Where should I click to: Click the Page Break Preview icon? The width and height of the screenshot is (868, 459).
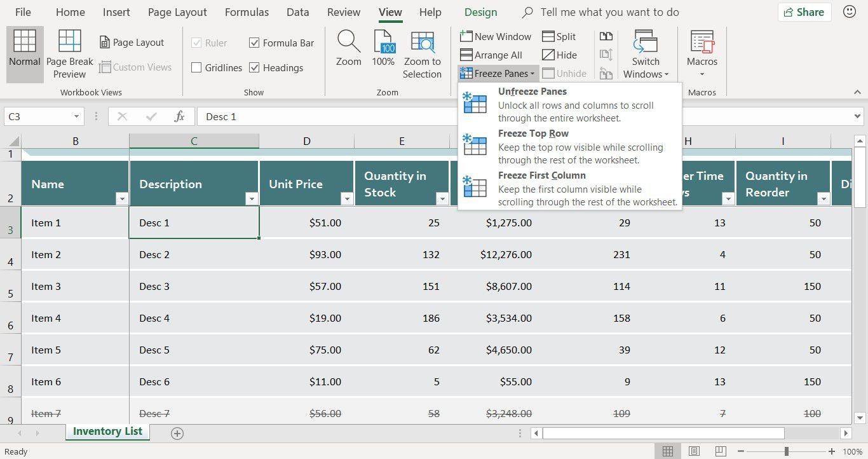(x=69, y=42)
